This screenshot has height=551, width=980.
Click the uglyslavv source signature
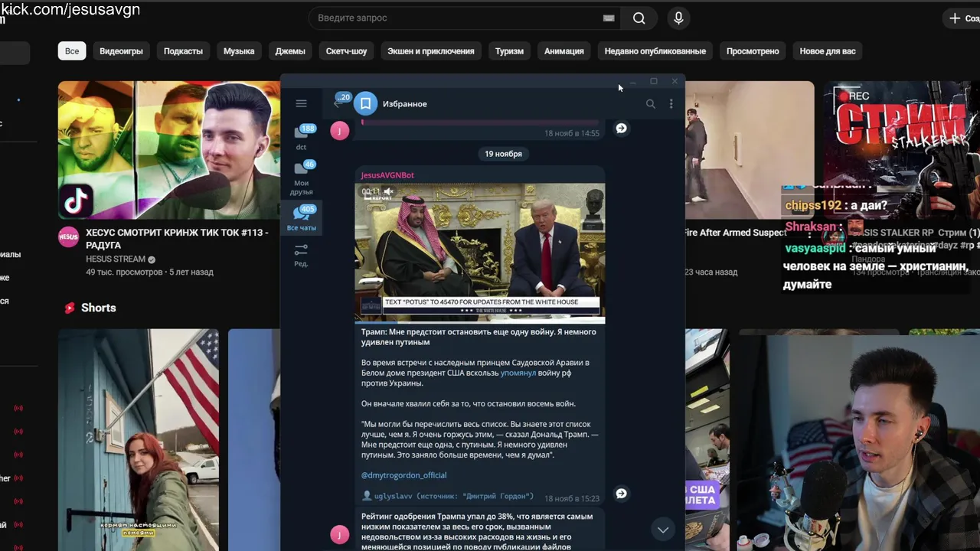pyautogui.click(x=447, y=497)
